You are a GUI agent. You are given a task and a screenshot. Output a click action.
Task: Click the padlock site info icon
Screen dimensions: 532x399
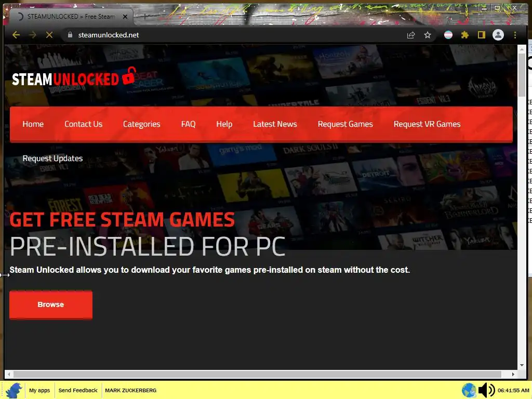tap(70, 35)
